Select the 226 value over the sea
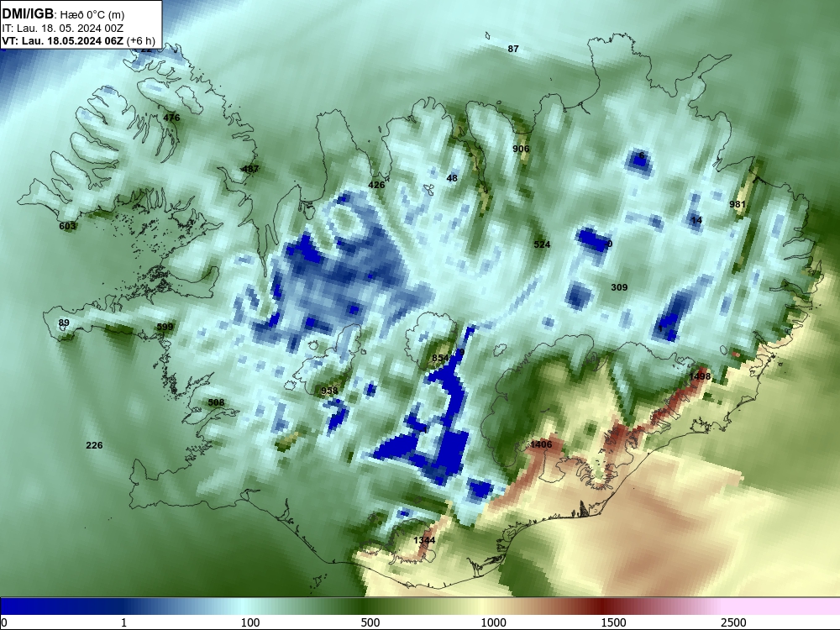 pyautogui.click(x=94, y=445)
